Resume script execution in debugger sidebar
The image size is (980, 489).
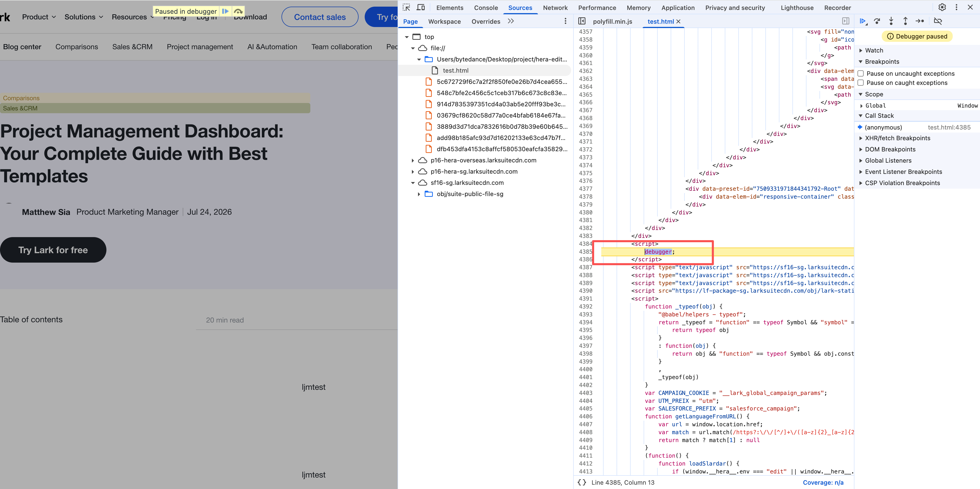pos(863,21)
